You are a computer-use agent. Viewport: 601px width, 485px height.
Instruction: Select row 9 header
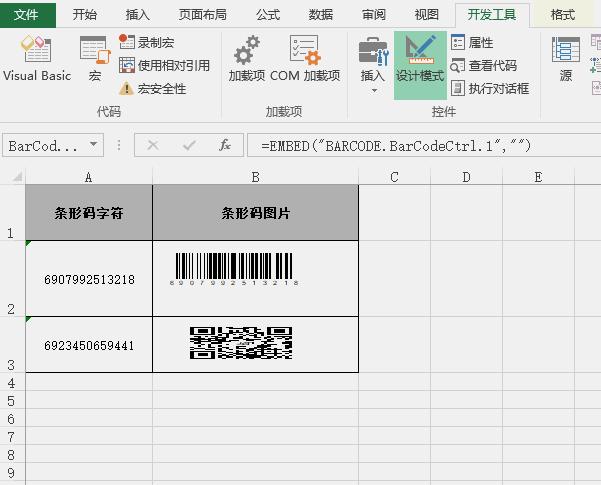(12, 473)
